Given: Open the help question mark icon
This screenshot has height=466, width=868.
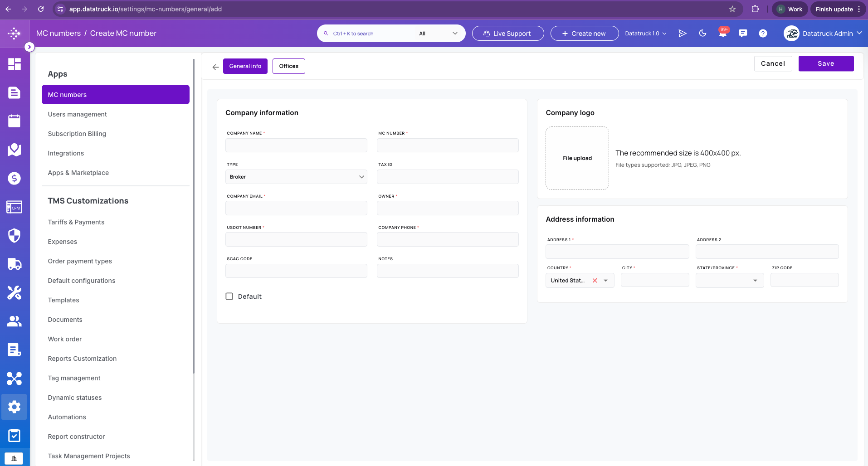Looking at the screenshot, I should click(x=763, y=33).
